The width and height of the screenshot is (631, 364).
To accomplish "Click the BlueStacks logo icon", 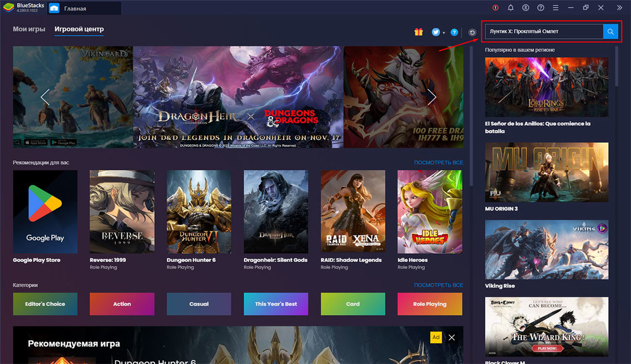I will pyautogui.click(x=9, y=7).
